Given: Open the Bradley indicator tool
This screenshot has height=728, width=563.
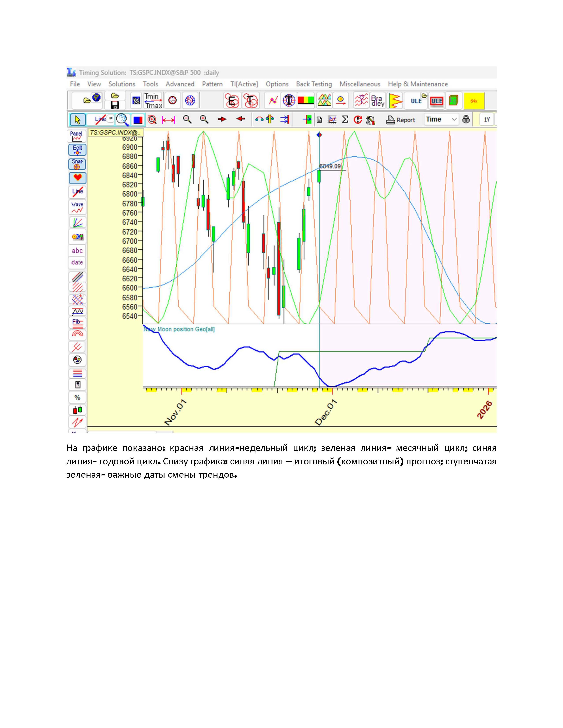Looking at the screenshot, I should coord(378,101).
